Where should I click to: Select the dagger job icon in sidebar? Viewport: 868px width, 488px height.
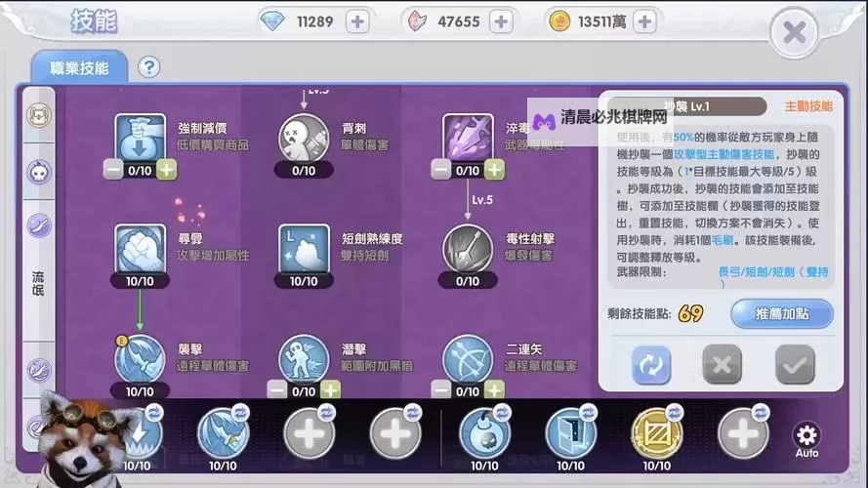point(39,226)
